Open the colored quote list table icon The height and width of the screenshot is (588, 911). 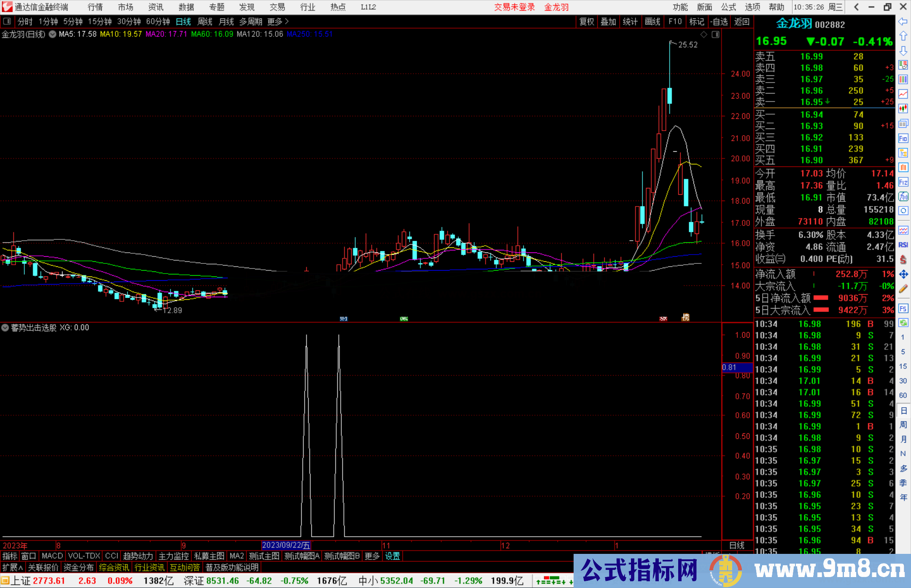point(903,80)
